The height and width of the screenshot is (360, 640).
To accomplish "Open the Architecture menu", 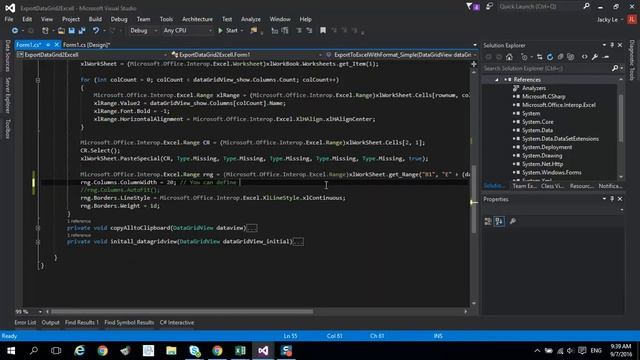I will [197, 19].
